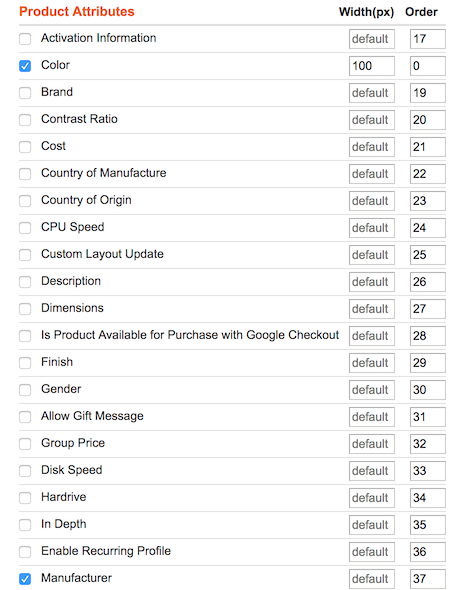Uncheck the Manufacturer checkbox
This screenshot has height=590, width=470.
(25, 579)
